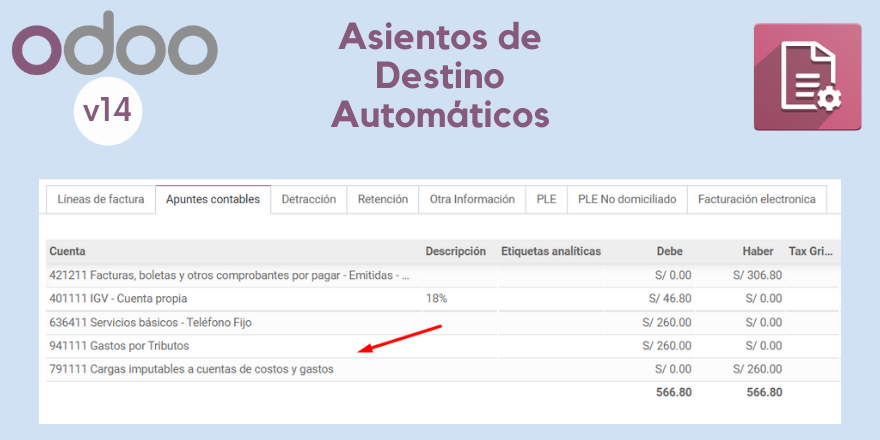Sort by Etiquetas analíticas column header
This screenshot has height=440, width=880.
(x=551, y=251)
